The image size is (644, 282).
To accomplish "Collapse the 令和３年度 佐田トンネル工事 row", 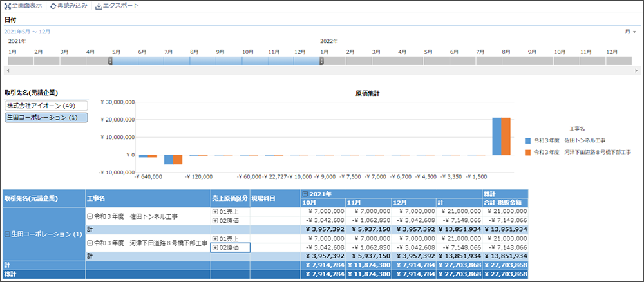I will coord(90,216).
